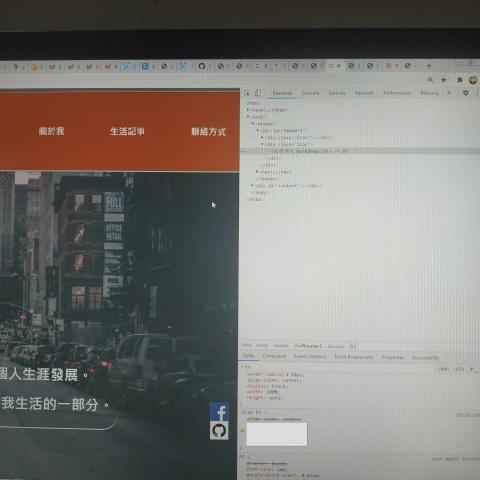The height and width of the screenshot is (480, 480).
Task: Click the div#header1 item in the breadcrumb
Action: click(308, 346)
